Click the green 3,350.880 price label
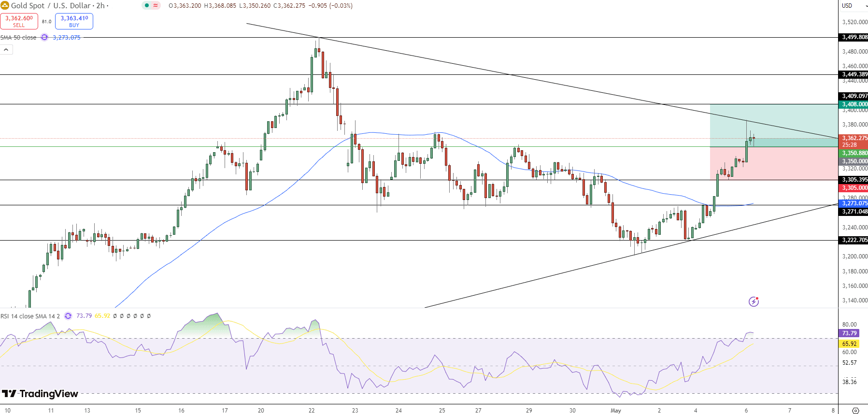 coord(854,153)
